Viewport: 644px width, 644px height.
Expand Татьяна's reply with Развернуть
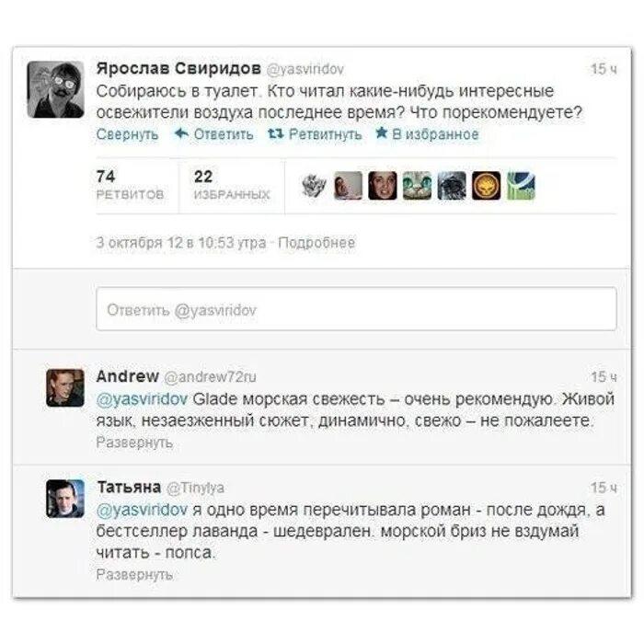[134, 575]
